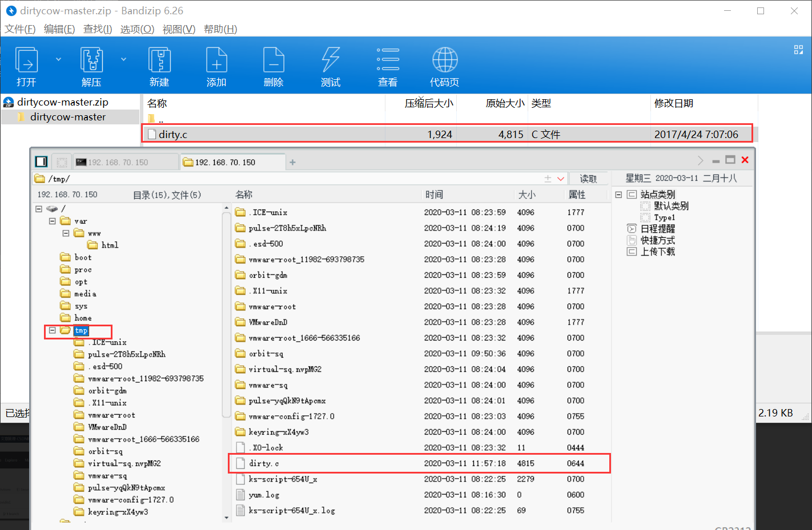Click the 站点类别 category icon
This screenshot has height=530, width=812.
(x=632, y=195)
